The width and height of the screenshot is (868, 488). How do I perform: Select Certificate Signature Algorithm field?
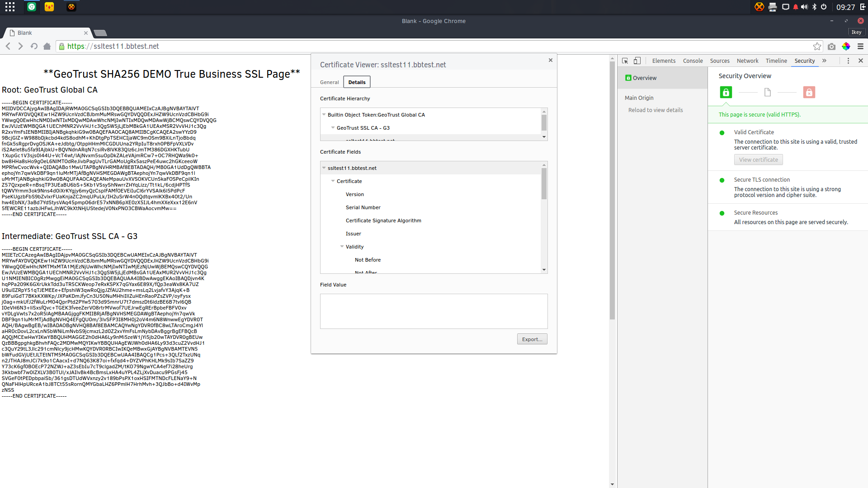pos(383,221)
